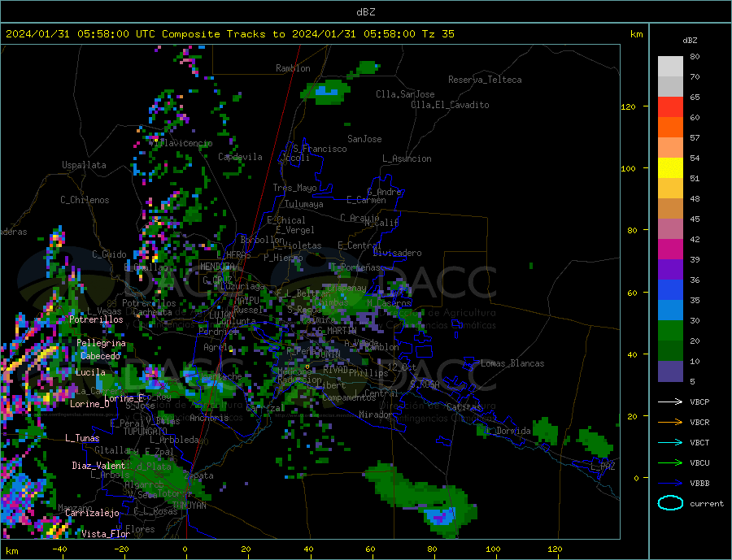Click the 'Phillips' map label
This screenshot has height=560, width=732.
pyautogui.click(x=368, y=373)
